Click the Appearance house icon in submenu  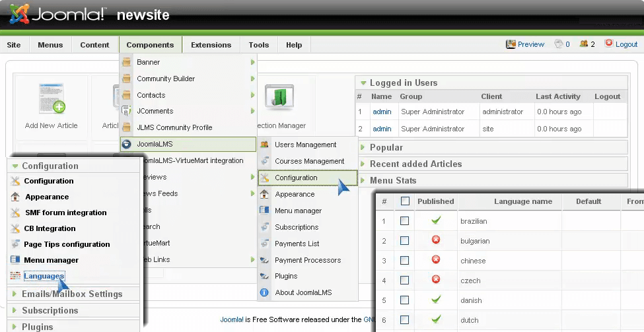click(x=264, y=194)
